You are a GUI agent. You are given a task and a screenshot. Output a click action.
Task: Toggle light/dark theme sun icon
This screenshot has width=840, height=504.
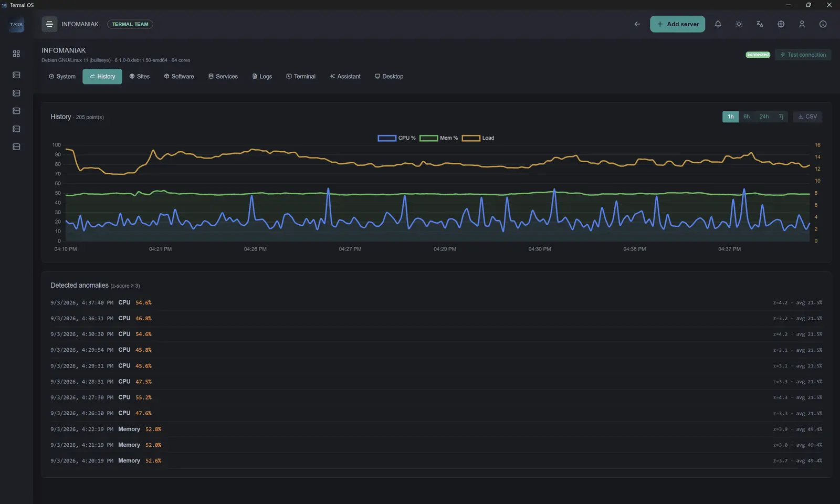click(739, 24)
